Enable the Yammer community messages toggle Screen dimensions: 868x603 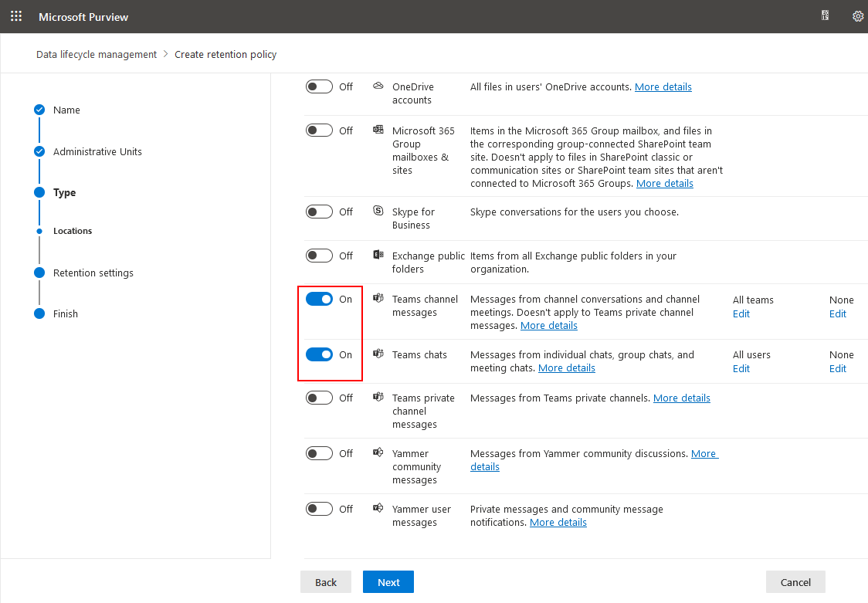click(320, 454)
